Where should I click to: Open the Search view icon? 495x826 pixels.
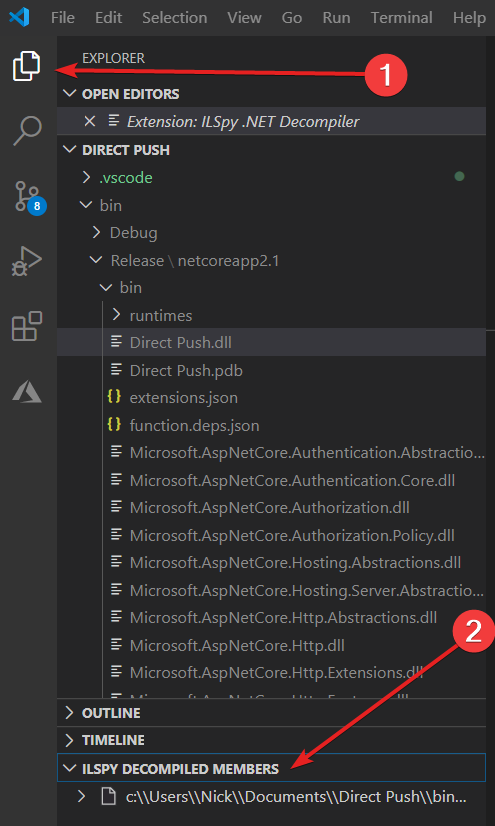(x=26, y=131)
